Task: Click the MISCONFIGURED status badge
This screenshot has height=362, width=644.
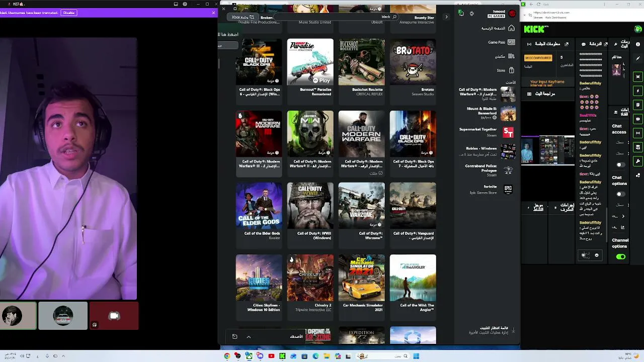Action: [538, 58]
